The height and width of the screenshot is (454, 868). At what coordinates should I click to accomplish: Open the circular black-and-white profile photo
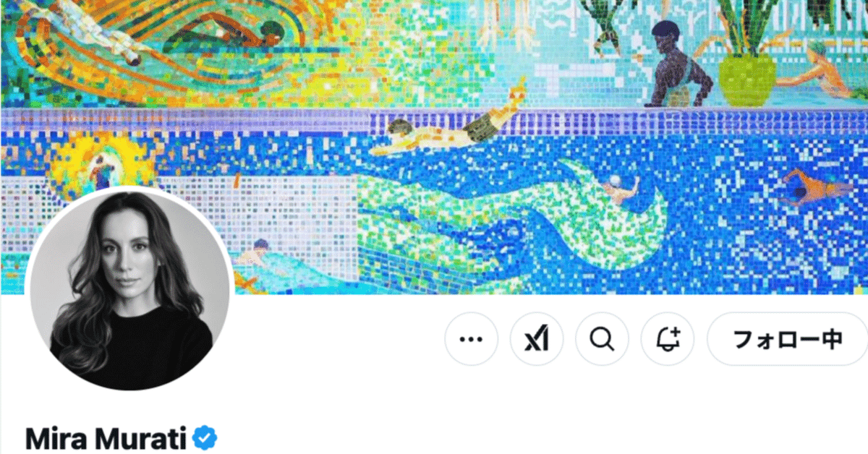point(130,289)
